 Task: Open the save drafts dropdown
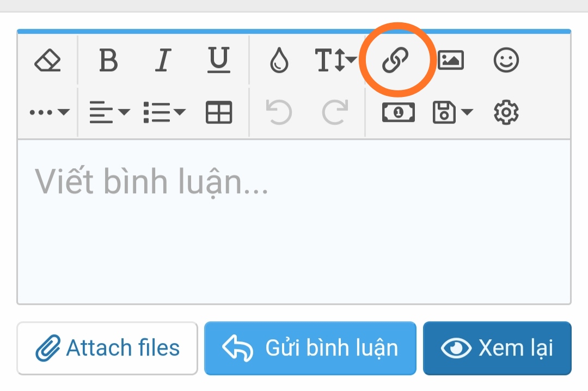pyautogui.click(x=452, y=113)
